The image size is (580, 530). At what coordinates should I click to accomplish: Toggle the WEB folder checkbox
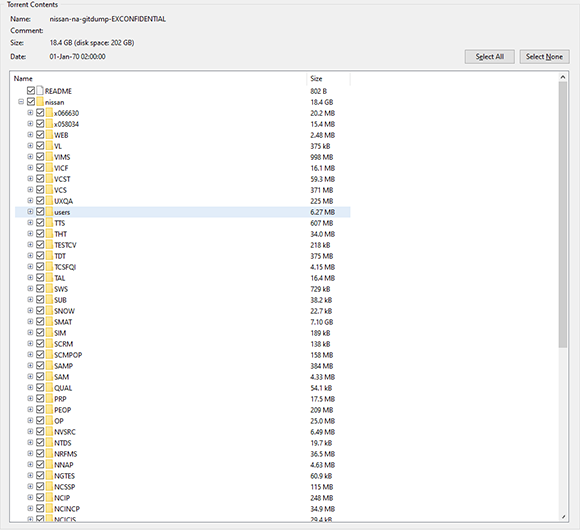40,135
